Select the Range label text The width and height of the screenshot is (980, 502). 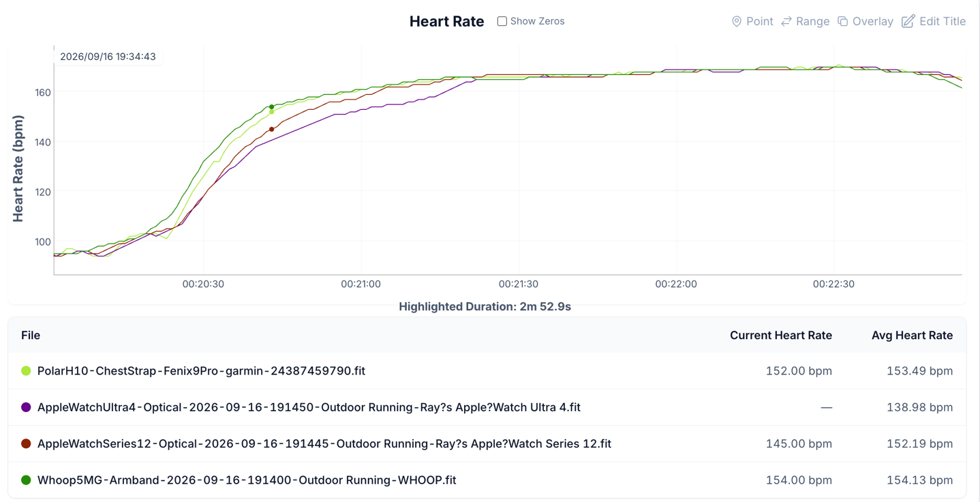pyautogui.click(x=812, y=21)
